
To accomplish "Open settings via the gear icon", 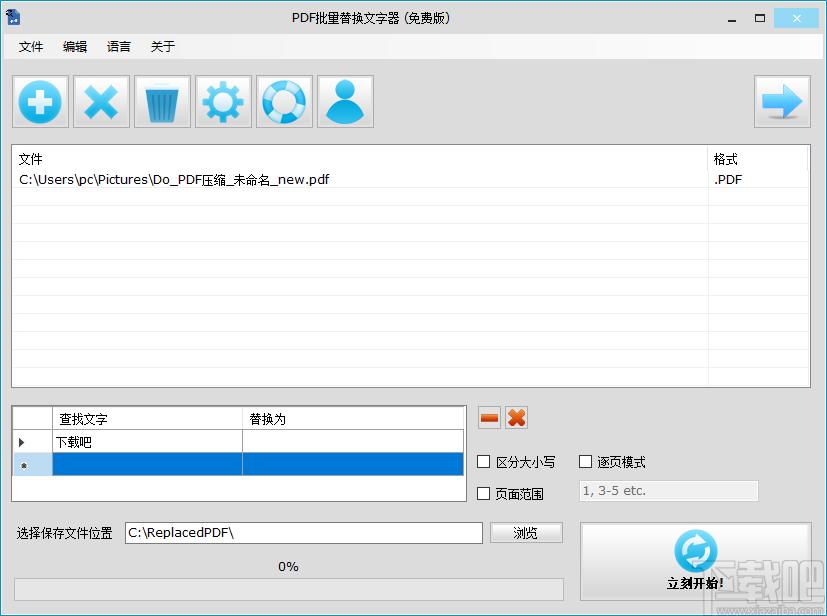I will click(223, 101).
